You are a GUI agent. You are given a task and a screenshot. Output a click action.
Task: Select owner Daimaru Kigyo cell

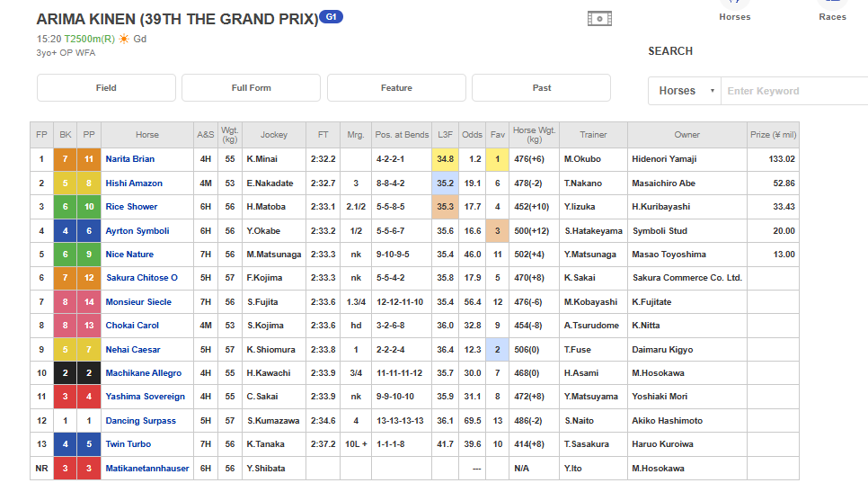687,350
